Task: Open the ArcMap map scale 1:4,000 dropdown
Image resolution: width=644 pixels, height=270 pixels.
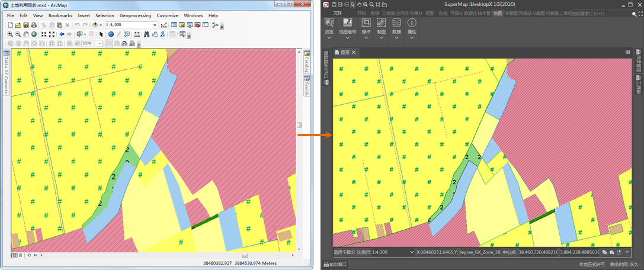Action: [x=155, y=25]
